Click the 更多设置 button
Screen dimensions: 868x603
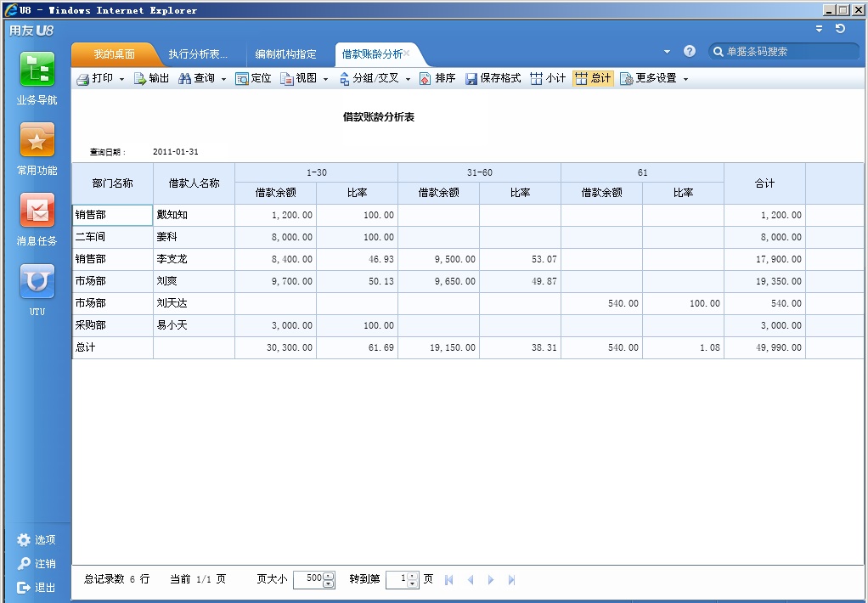[648, 79]
